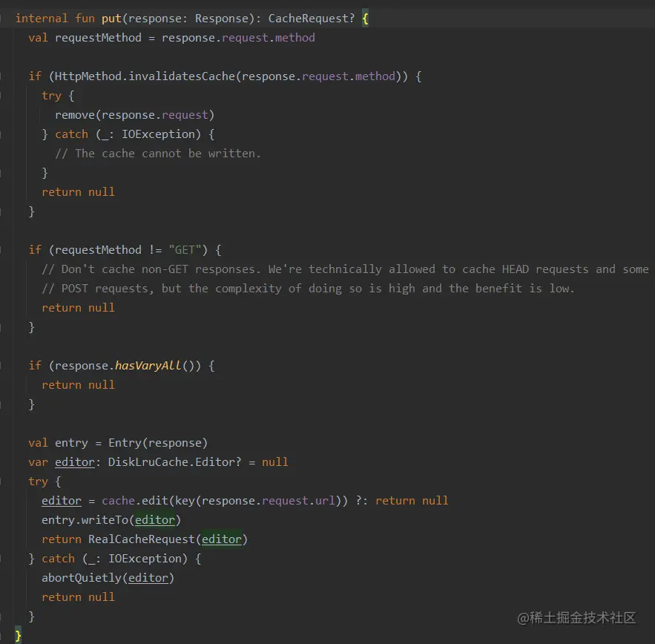Click the "GET" string literal
The height and width of the screenshot is (644, 655).
pos(185,250)
